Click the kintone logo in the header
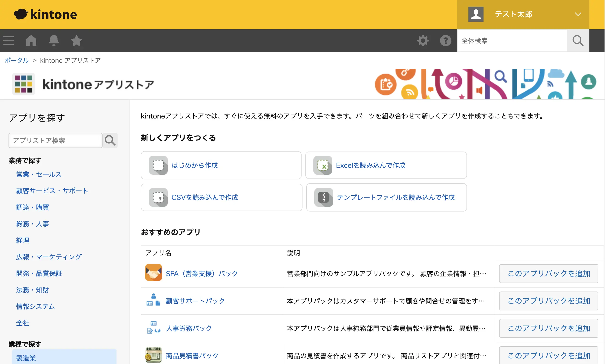The image size is (605, 364). 45,14
